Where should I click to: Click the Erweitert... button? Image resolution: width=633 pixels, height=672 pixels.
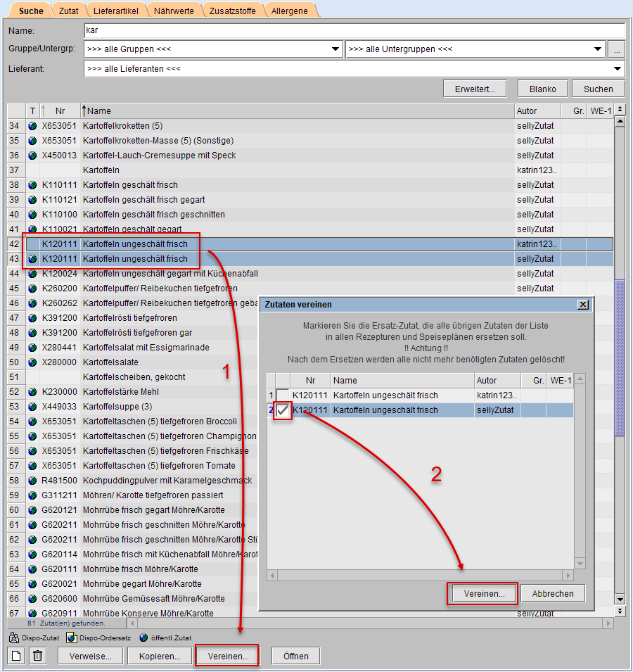pyautogui.click(x=475, y=89)
